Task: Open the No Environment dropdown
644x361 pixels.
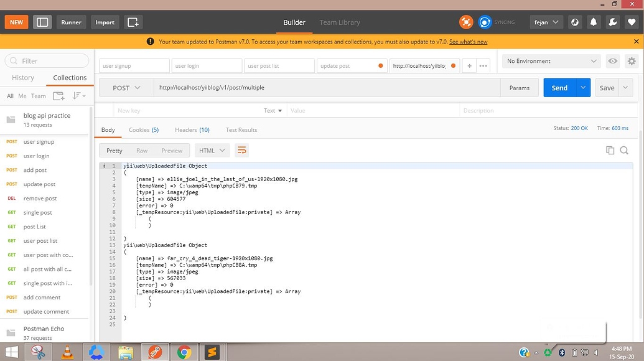Action: [x=550, y=61]
